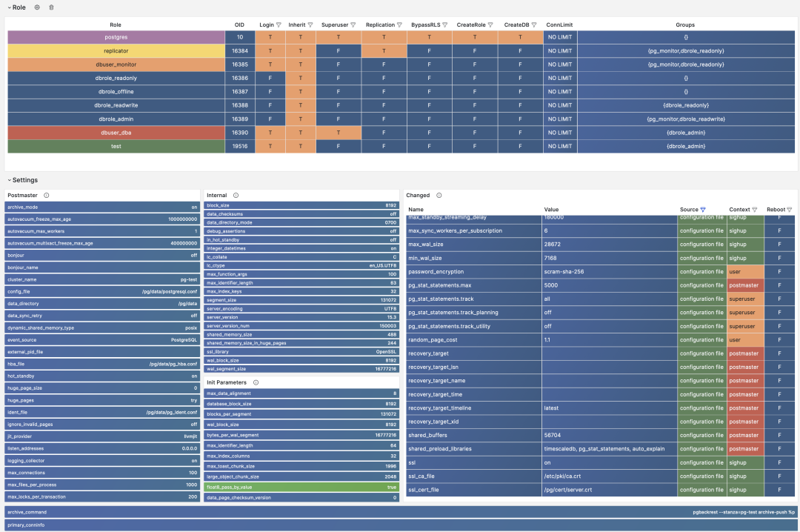Click the info icon next to Internal
The width and height of the screenshot is (800, 532).
tap(236, 195)
